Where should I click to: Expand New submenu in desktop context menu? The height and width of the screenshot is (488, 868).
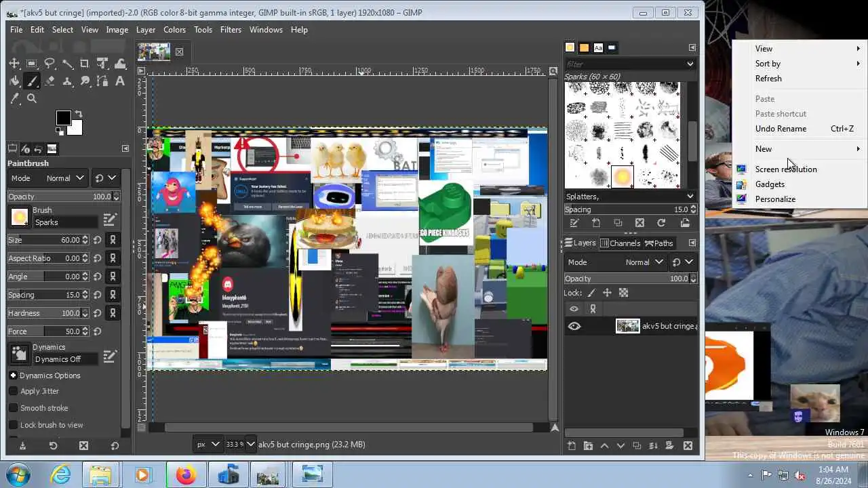point(798,149)
